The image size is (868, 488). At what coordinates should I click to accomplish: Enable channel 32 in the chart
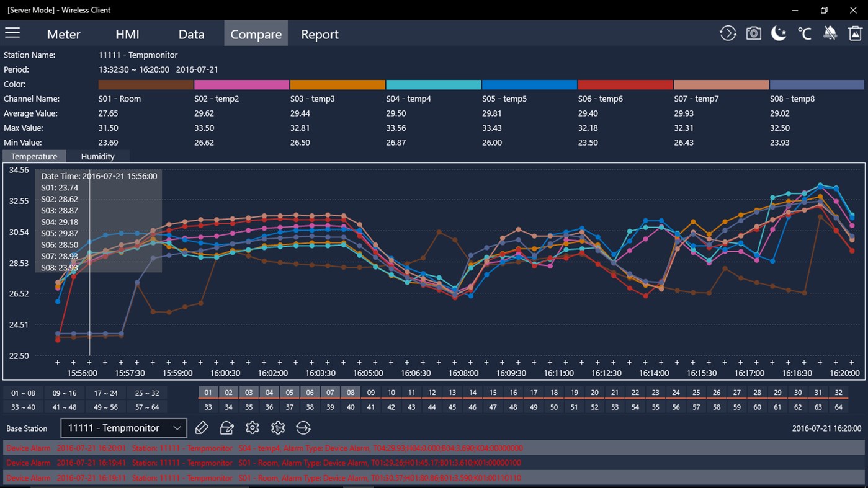[839, 393]
